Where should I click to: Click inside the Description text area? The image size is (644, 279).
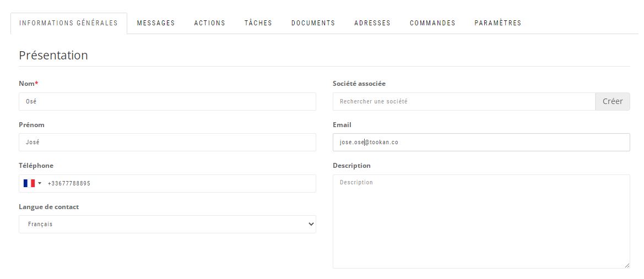tap(481, 222)
